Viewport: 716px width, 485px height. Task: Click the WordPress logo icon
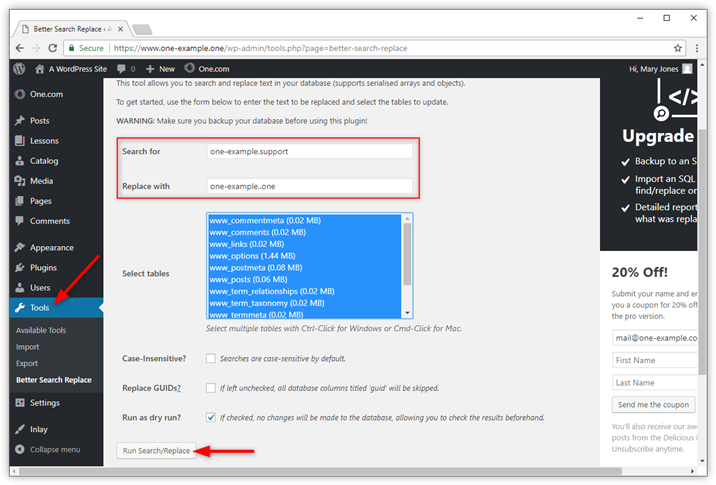[x=19, y=69]
